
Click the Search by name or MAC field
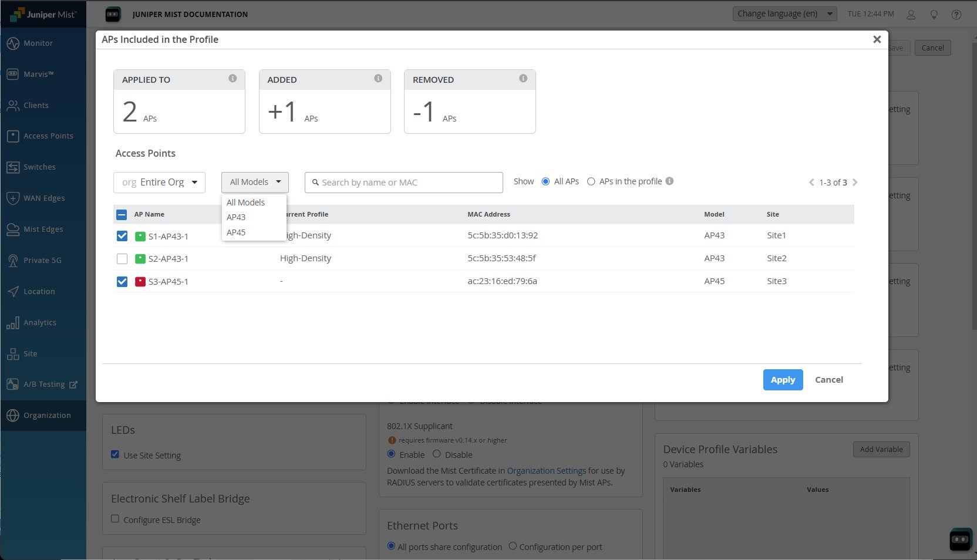pyautogui.click(x=404, y=183)
